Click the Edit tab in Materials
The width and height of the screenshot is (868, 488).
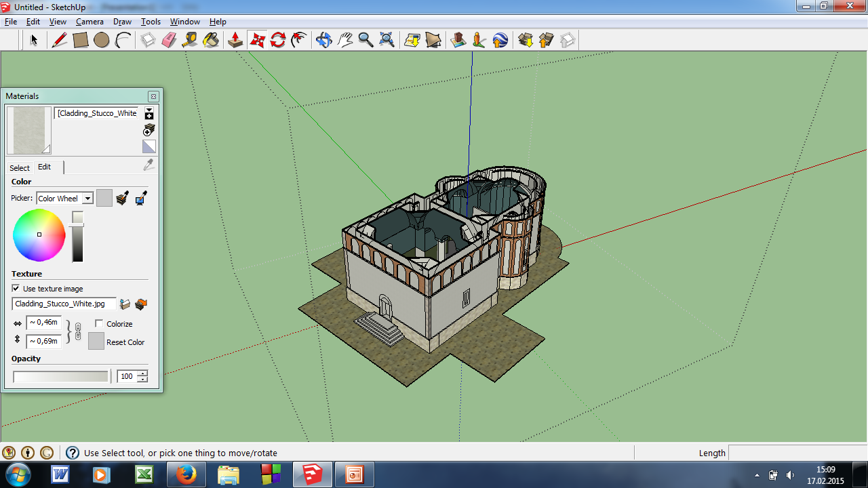pos(45,167)
